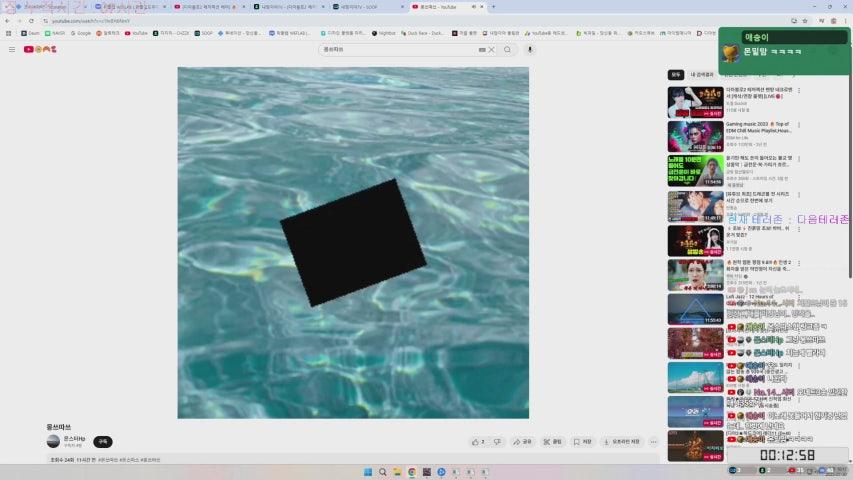Click the video player area
This screenshot has width=853, height=480.
coord(353,243)
